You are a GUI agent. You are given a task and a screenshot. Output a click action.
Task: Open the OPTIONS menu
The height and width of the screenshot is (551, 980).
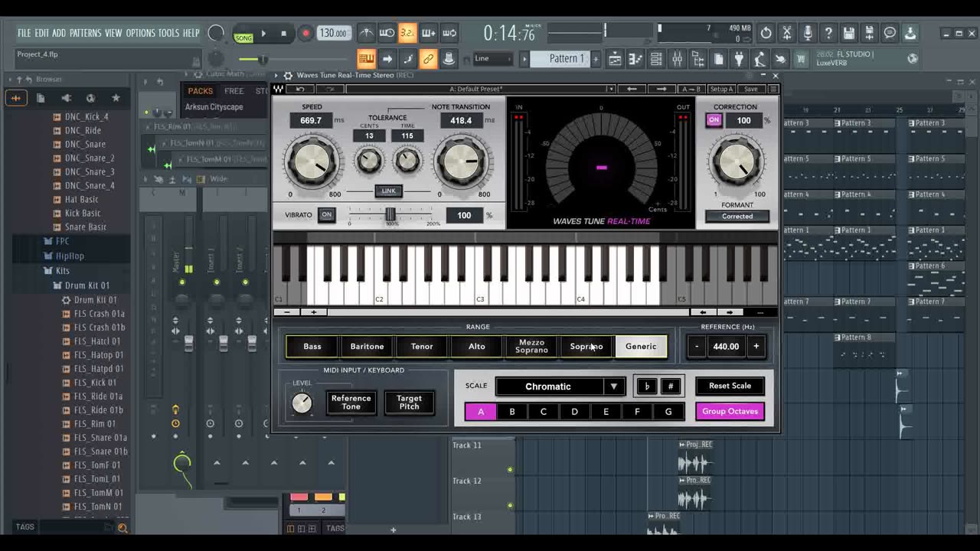tap(140, 33)
